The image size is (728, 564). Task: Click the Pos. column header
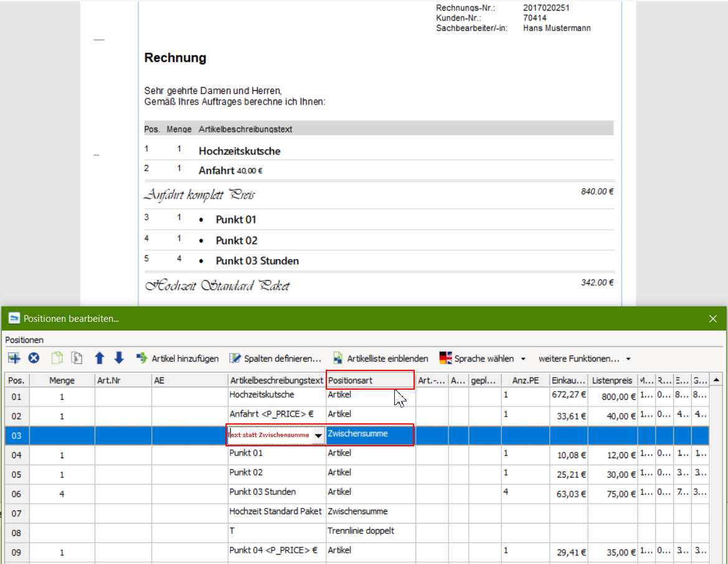(17, 380)
